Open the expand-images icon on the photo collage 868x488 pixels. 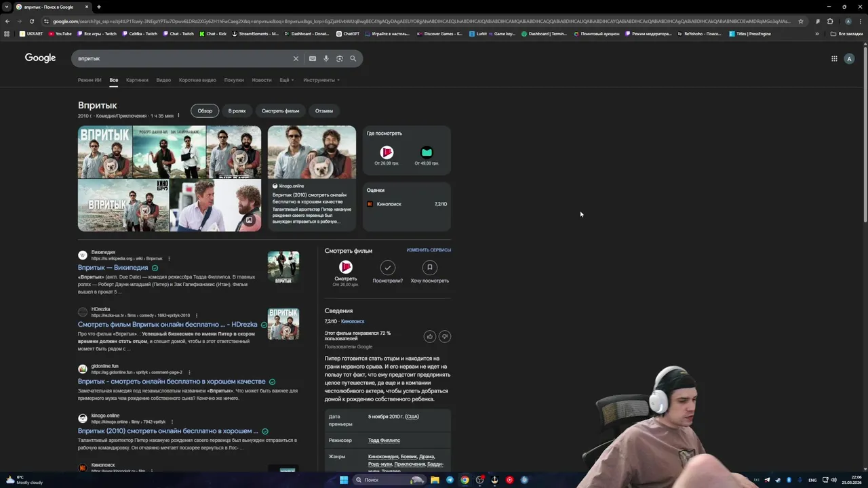249,220
